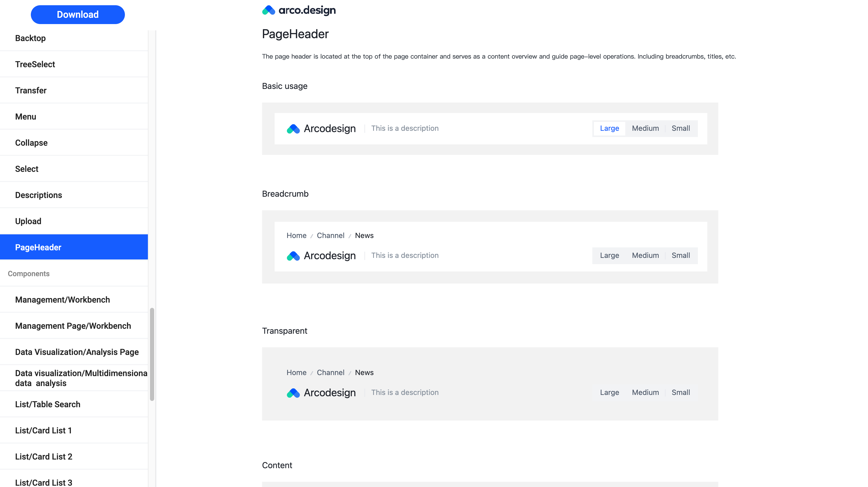Click News breadcrumb in Breadcrumb example
Viewport: 868px width, 487px height.
(x=364, y=235)
